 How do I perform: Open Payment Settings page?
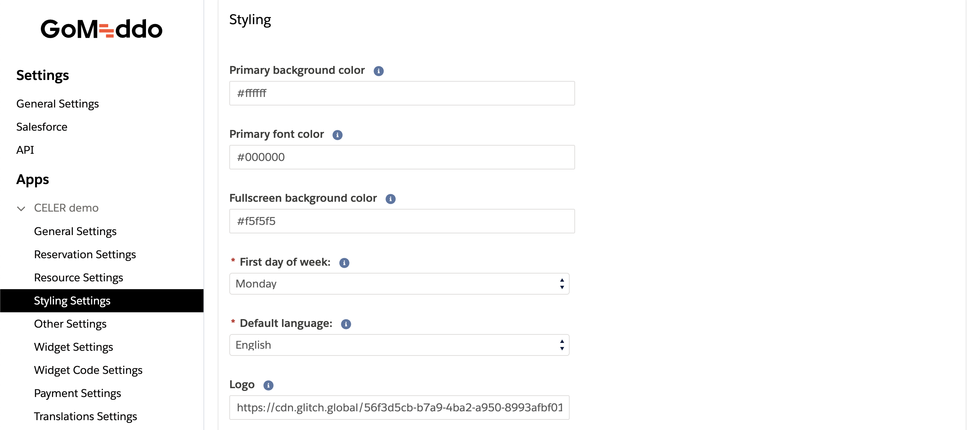(77, 393)
